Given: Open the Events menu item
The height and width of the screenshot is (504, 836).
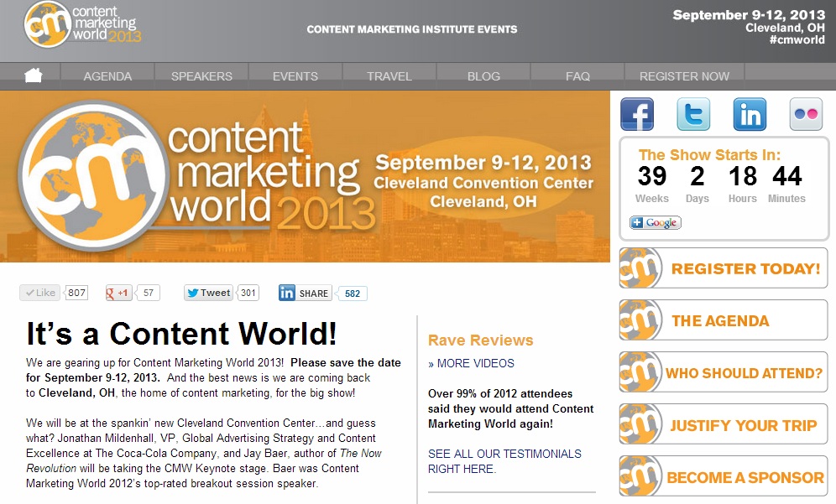Looking at the screenshot, I should [295, 76].
